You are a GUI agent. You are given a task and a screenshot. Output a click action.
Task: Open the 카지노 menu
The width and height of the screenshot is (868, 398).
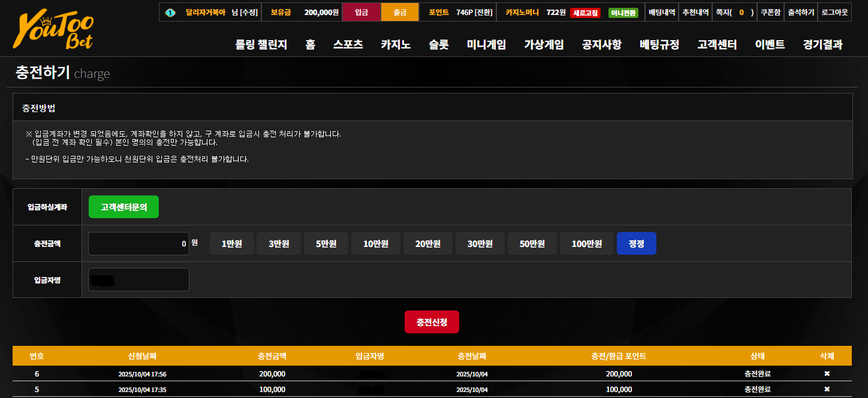click(396, 44)
